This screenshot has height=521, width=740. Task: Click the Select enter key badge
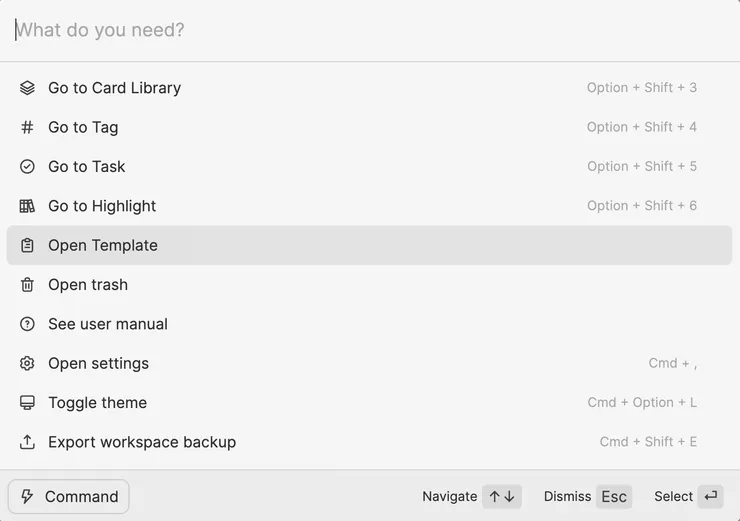711,497
